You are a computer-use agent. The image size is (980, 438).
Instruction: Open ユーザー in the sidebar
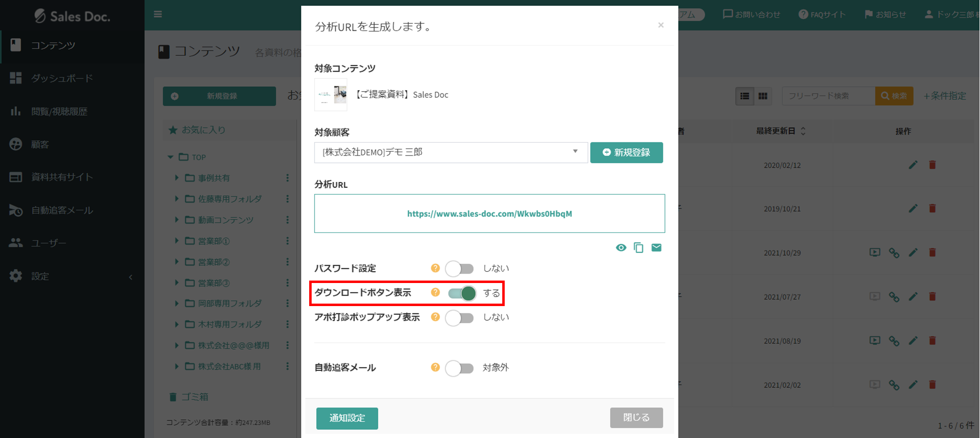[73, 243]
